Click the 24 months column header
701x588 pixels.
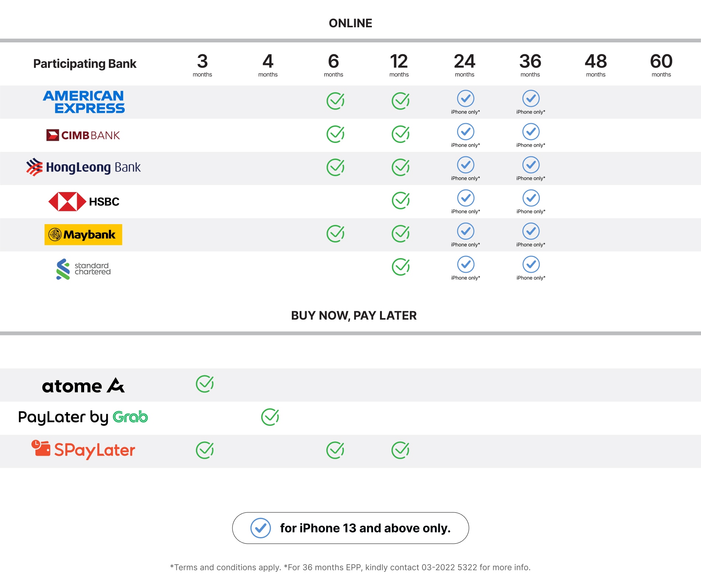[465, 65]
